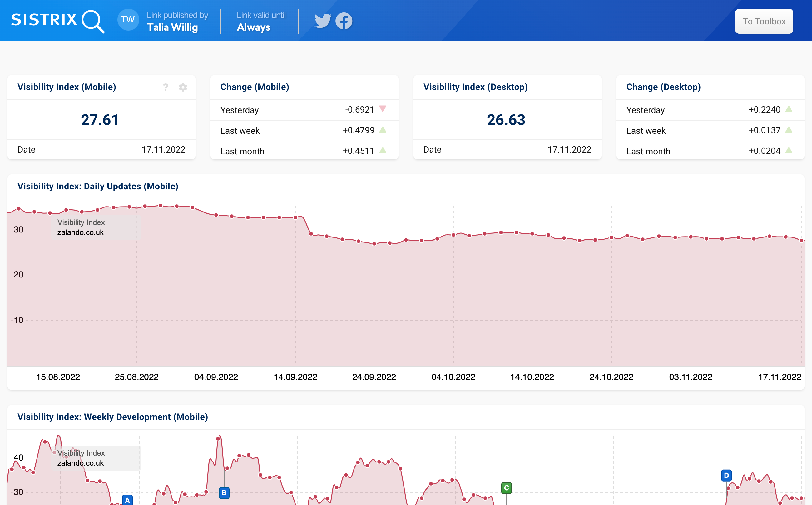Click the 15.08.2022 axis date label

pos(58,377)
